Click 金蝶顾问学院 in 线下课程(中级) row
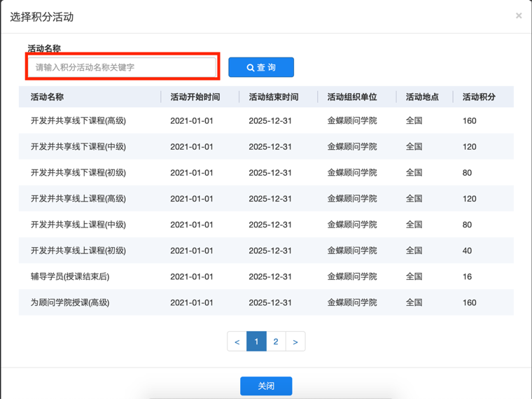The width and height of the screenshot is (532, 399). coord(352,146)
